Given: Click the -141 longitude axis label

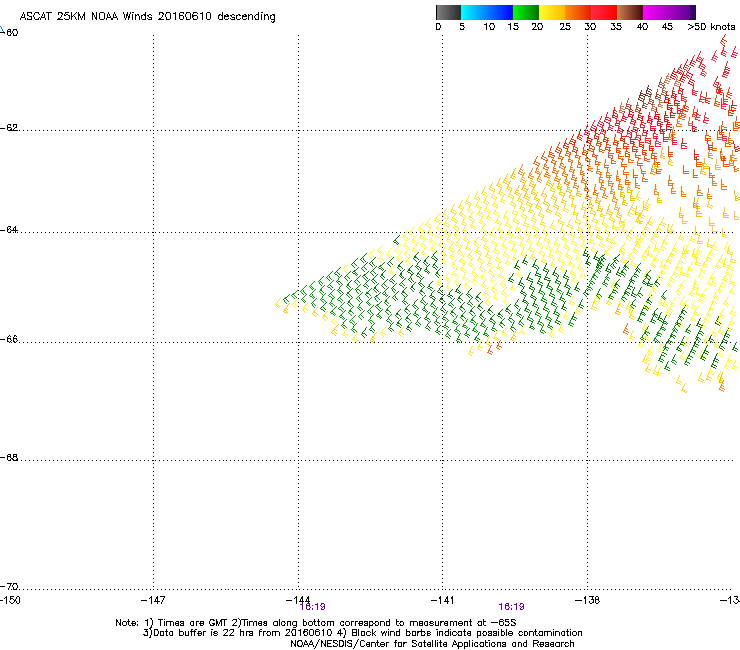Looking at the screenshot, I should pyautogui.click(x=443, y=600).
